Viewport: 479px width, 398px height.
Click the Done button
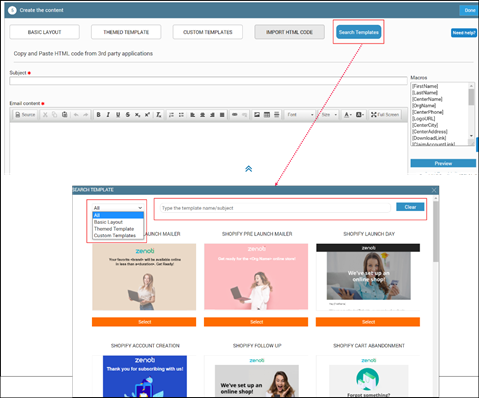tap(470, 10)
